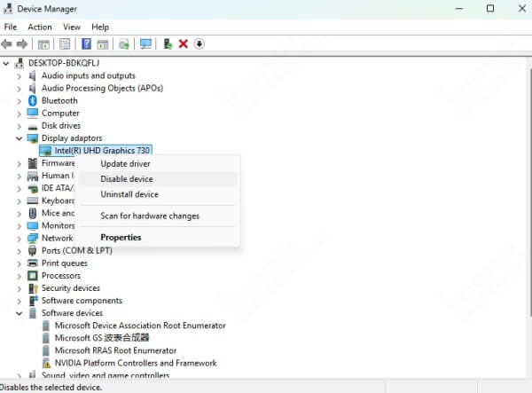532x393 pixels.
Task: Click the Audio inputs and outputs speaker icon
Action: pyautogui.click(x=32, y=75)
